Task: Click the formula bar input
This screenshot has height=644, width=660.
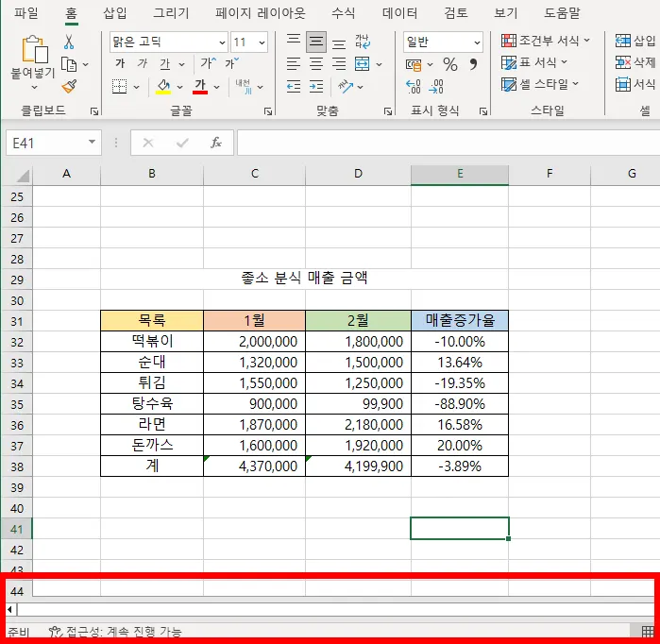Action: click(448, 144)
